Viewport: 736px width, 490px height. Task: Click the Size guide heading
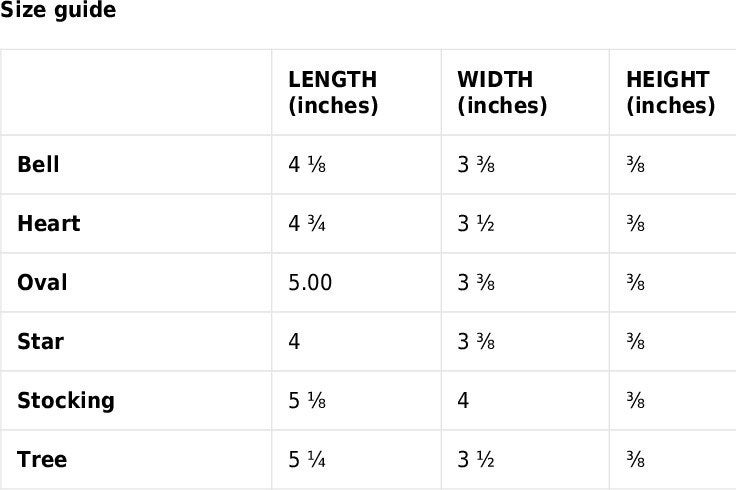pos(58,10)
